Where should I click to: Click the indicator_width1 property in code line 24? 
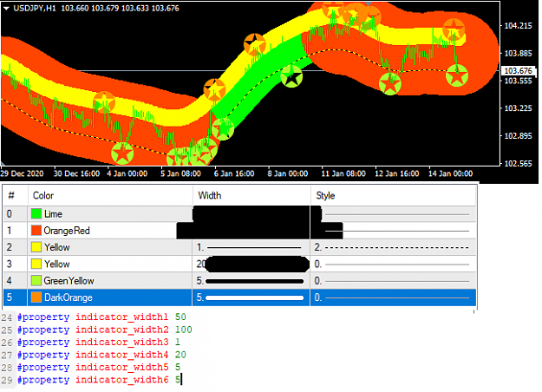point(121,317)
